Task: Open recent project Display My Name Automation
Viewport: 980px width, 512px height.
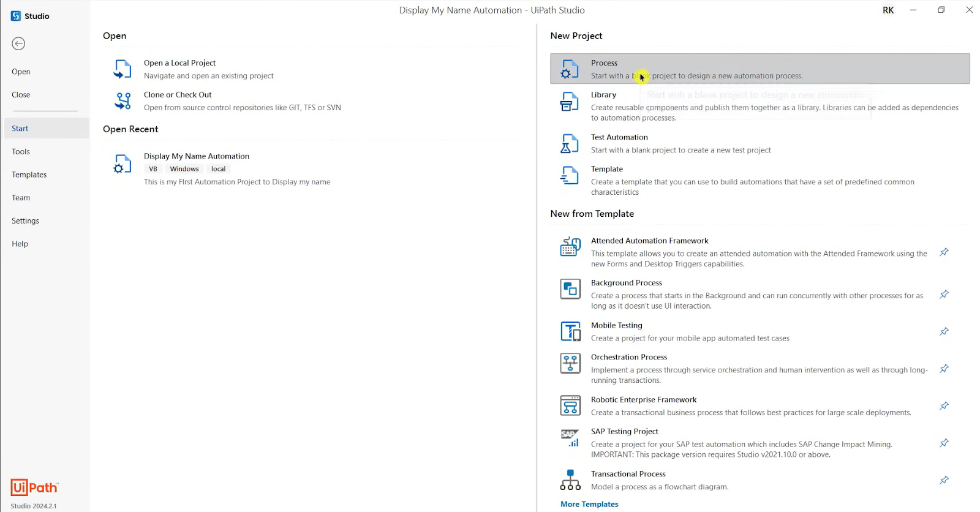Action: pos(311,168)
